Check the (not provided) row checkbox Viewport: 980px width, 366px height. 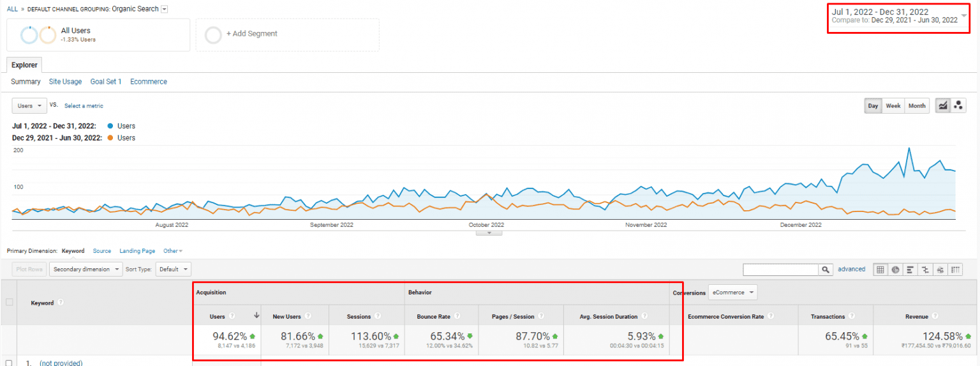tap(9, 363)
